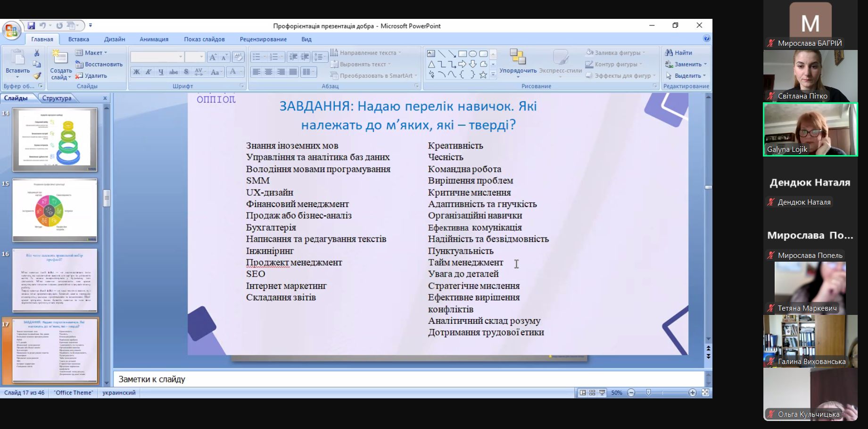868x429 pixels.
Task: Select the rectangle shape in shapes gallery
Action: pyautogui.click(x=463, y=54)
